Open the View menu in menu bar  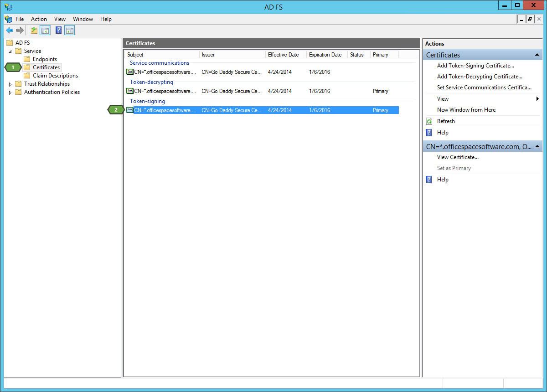pos(60,19)
